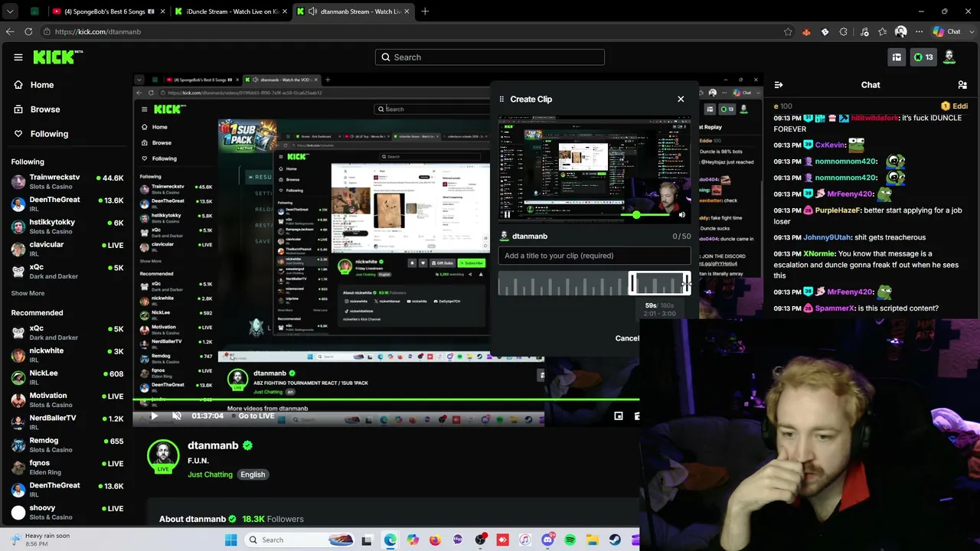The image size is (980, 551).
Task: Open the Kicks balance showing 13
Action: click(x=923, y=57)
